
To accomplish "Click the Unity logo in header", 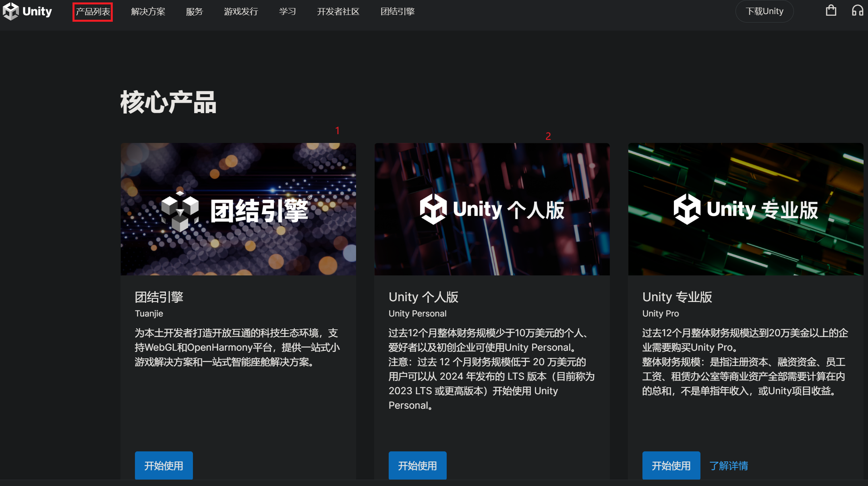I will (27, 11).
